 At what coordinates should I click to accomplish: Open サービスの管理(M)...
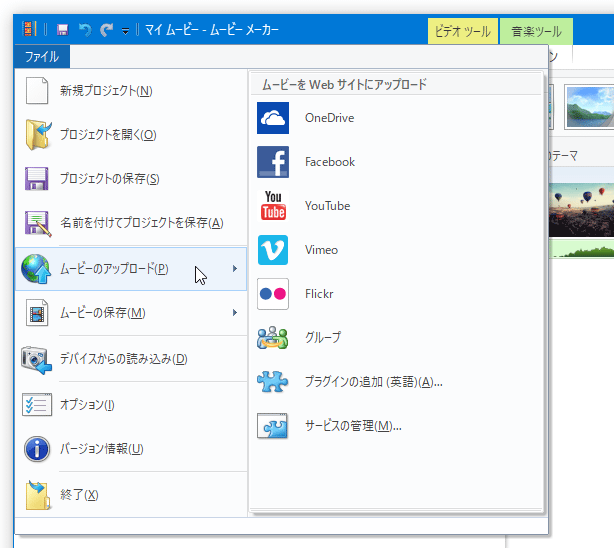[353, 426]
